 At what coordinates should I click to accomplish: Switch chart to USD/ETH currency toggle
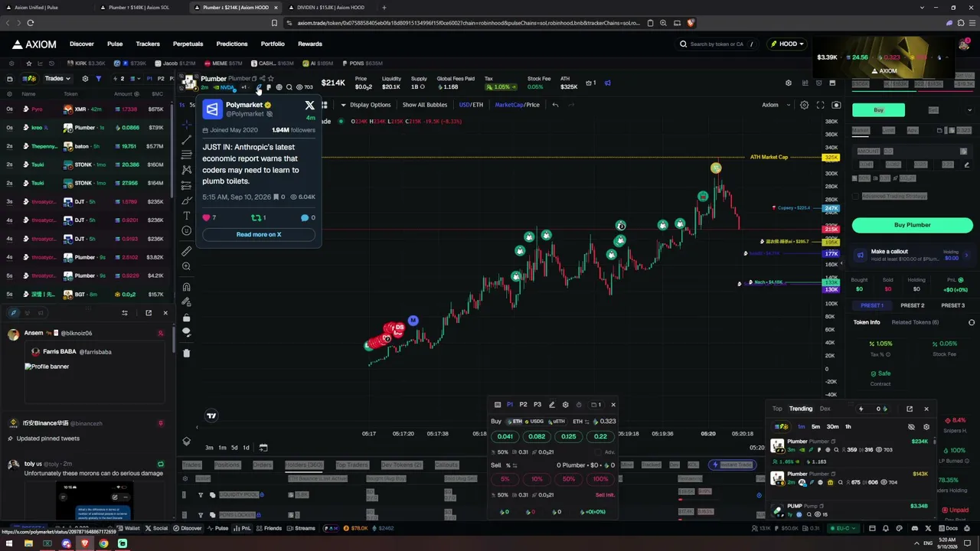[471, 105]
